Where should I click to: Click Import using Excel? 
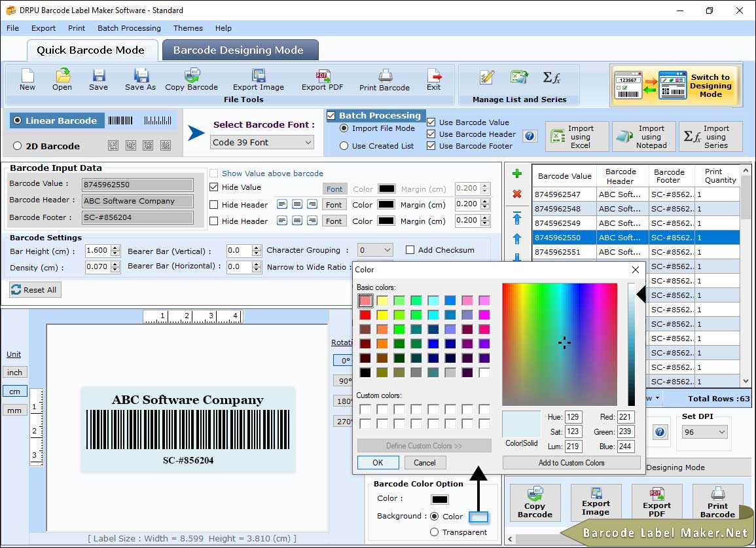[x=577, y=137]
